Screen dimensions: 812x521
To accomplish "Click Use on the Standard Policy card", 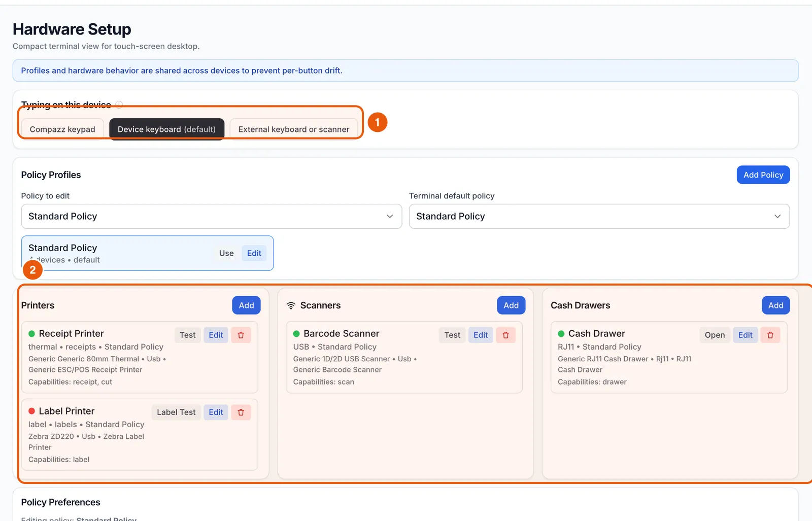I will pos(226,254).
